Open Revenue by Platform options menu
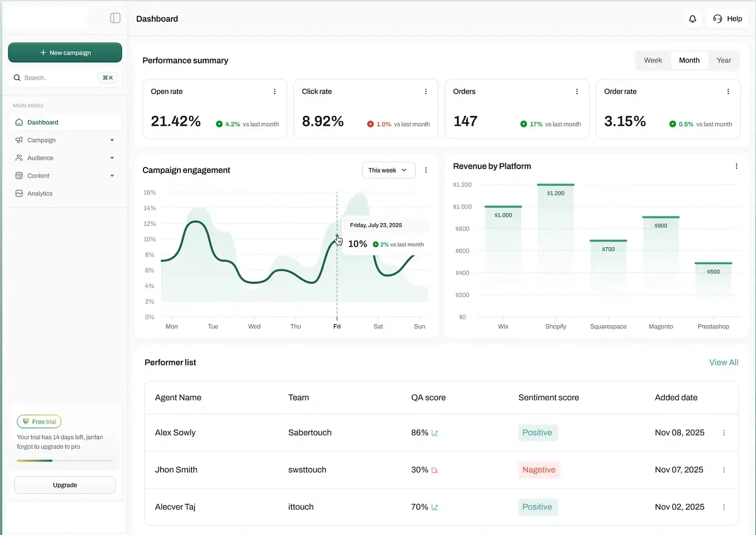 point(737,166)
